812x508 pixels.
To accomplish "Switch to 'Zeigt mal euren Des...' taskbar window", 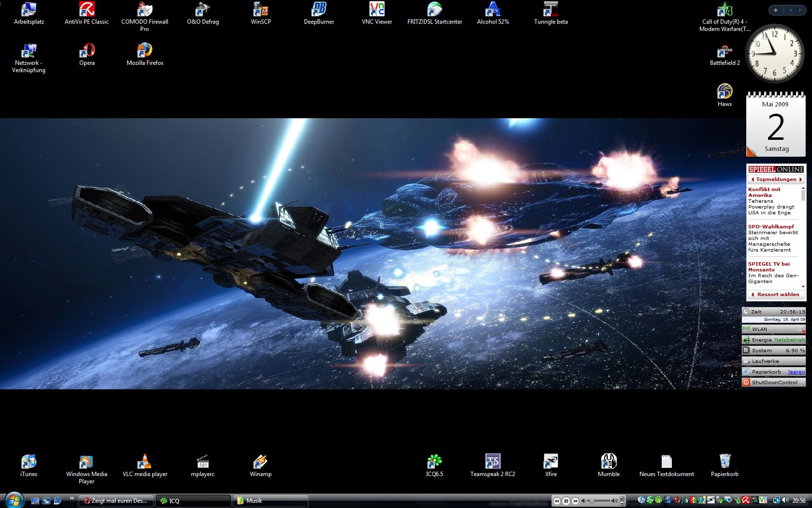I will point(116,501).
